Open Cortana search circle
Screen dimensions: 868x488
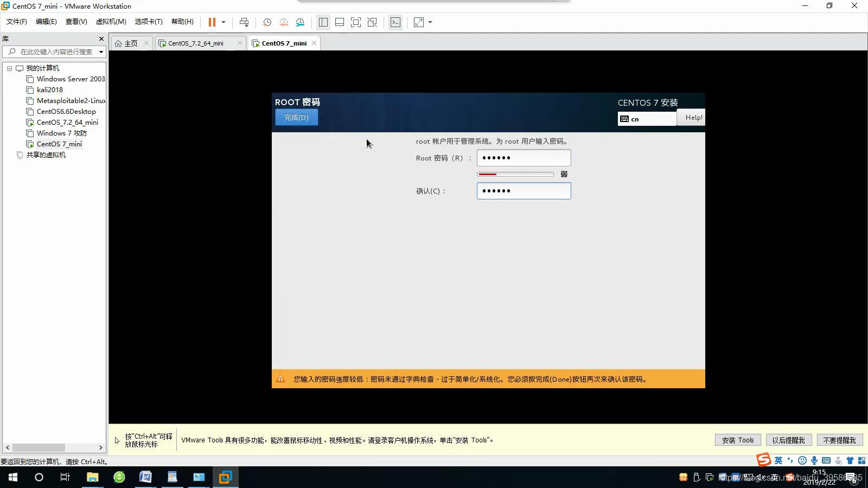(x=39, y=477)
